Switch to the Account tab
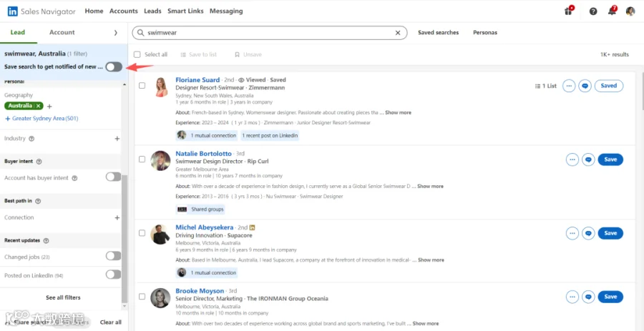Viewport: 644px width, 331px height. pyautogui.click(x=62, y=32)
